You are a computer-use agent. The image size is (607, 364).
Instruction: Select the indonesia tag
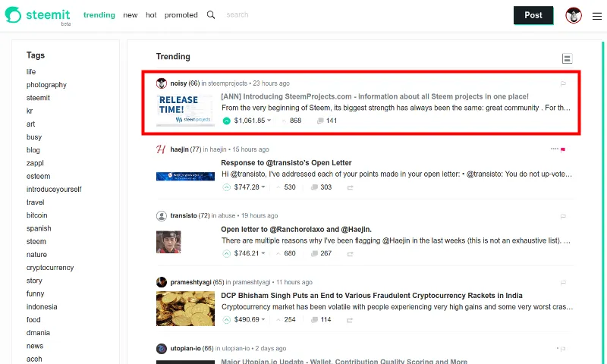(x=42, y=307)
